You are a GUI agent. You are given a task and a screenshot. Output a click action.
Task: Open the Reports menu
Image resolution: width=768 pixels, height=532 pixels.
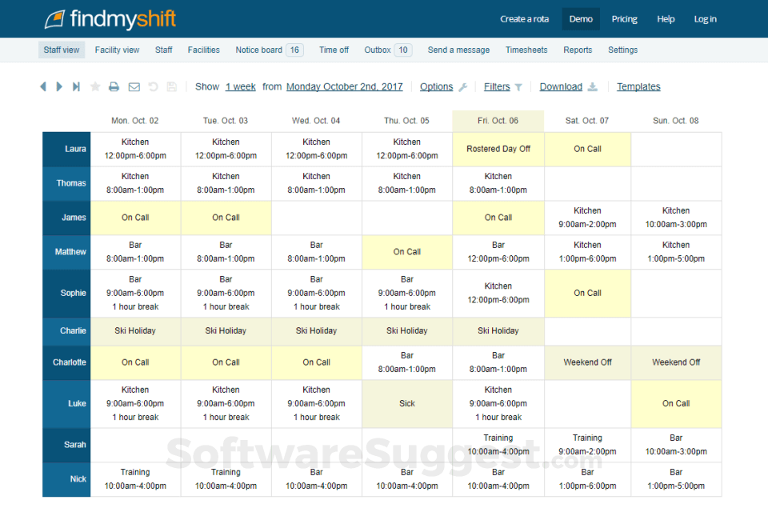[x=578, y=50]
